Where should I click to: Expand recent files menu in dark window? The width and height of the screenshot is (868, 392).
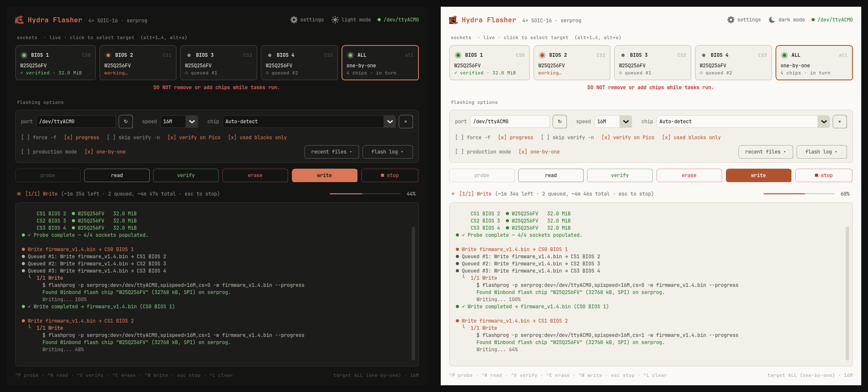coord(332,152)
